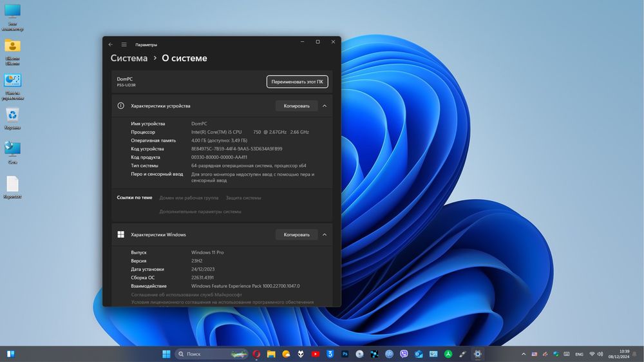
Task: Open the weather app on taskbar
Action: (286, 354)
